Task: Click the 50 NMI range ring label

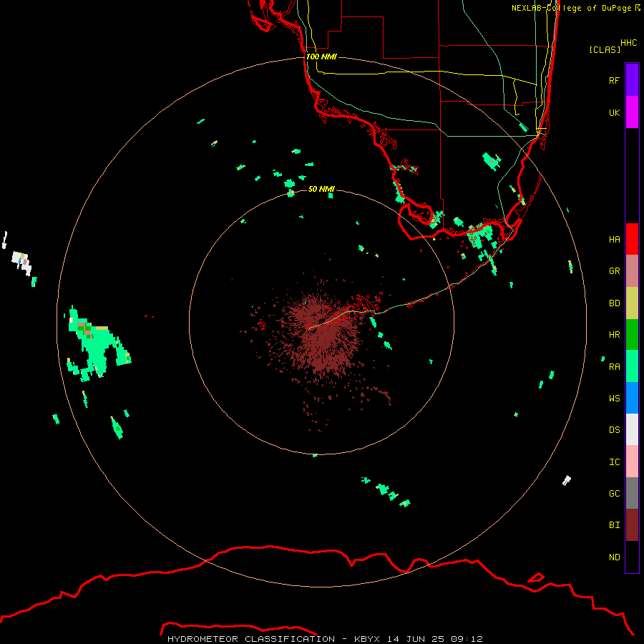Action: pos(321,189)
